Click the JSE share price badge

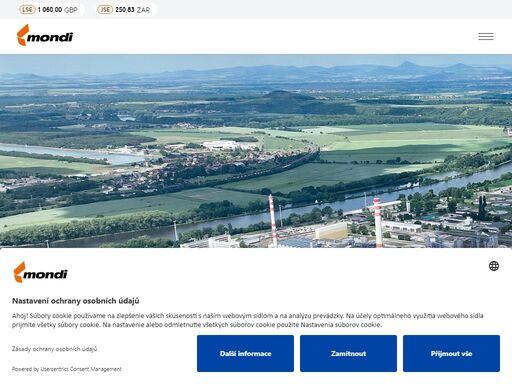[x=105, y=9]
